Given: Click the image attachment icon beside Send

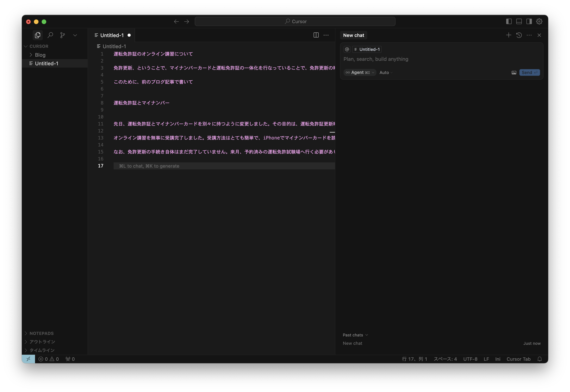Looking at the screenshot, I should coord(514,72).
